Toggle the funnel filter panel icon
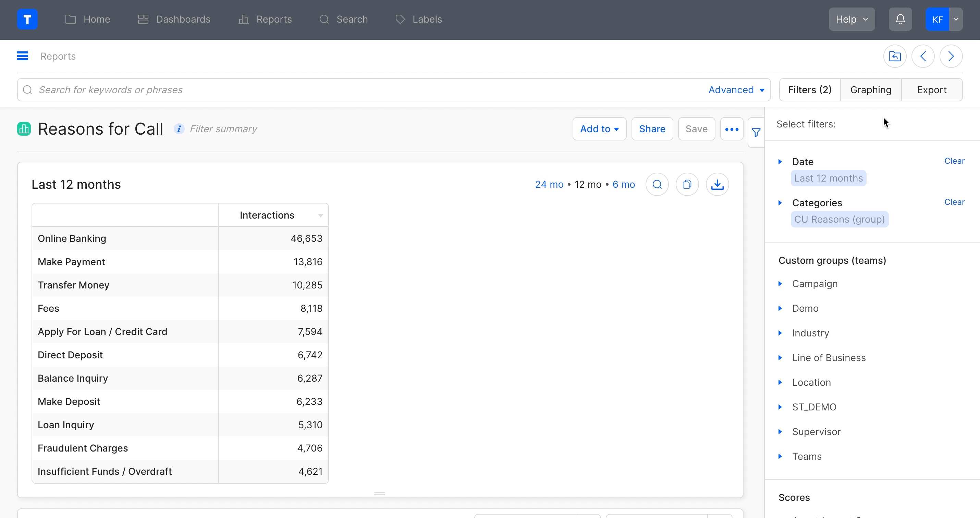Viewport: 980px width, 518px height. pos(756,132)
